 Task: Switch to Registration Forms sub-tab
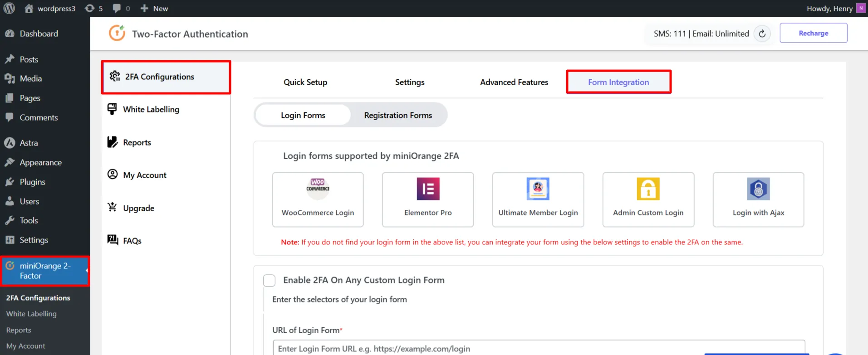[398, 115]
